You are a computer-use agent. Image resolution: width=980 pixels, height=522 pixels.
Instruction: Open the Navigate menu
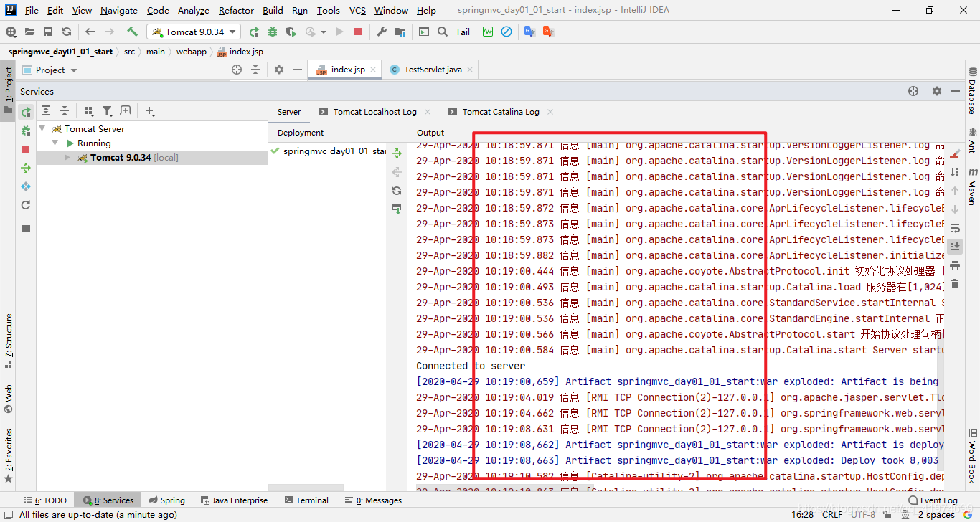coord(119,10)
